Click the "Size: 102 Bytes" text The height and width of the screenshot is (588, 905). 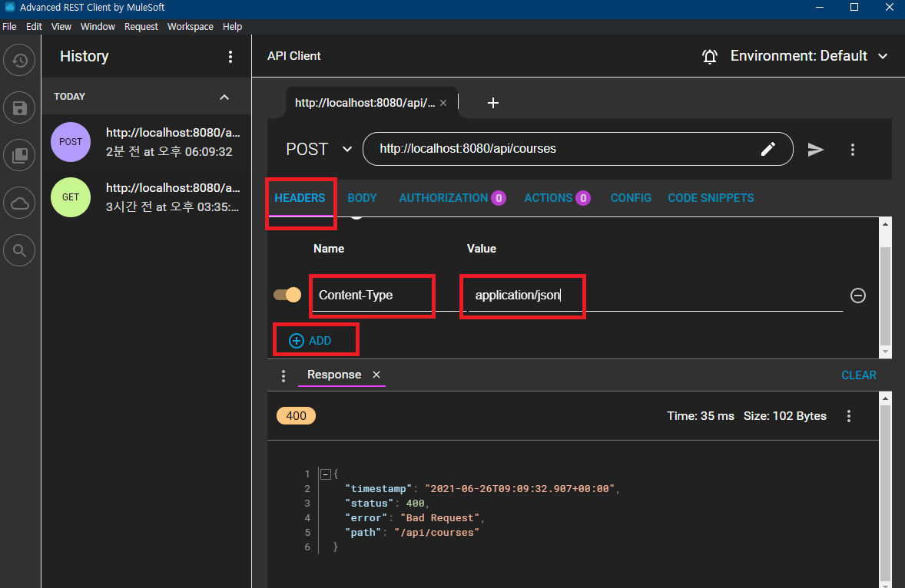click(784, 416)
